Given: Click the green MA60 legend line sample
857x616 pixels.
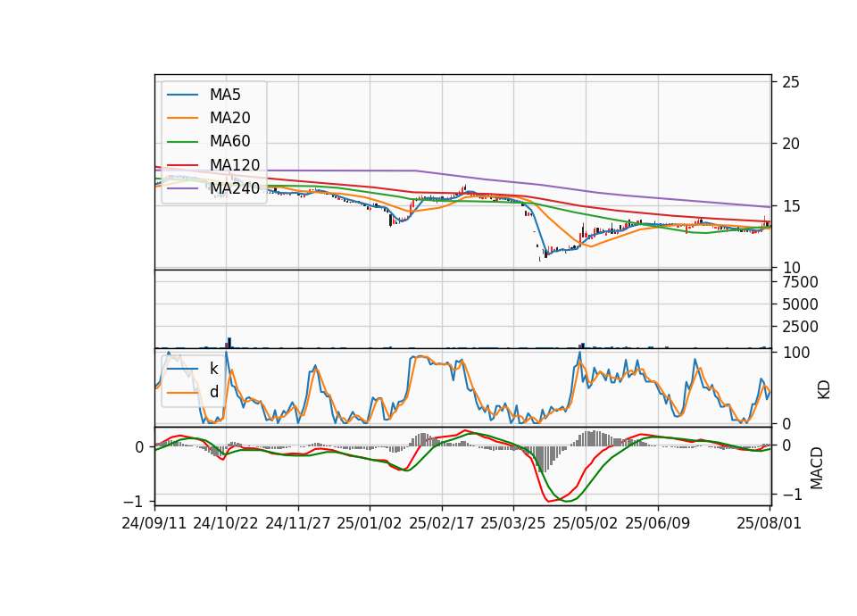Looking at the screenshot, I should (x=182, y=142).
